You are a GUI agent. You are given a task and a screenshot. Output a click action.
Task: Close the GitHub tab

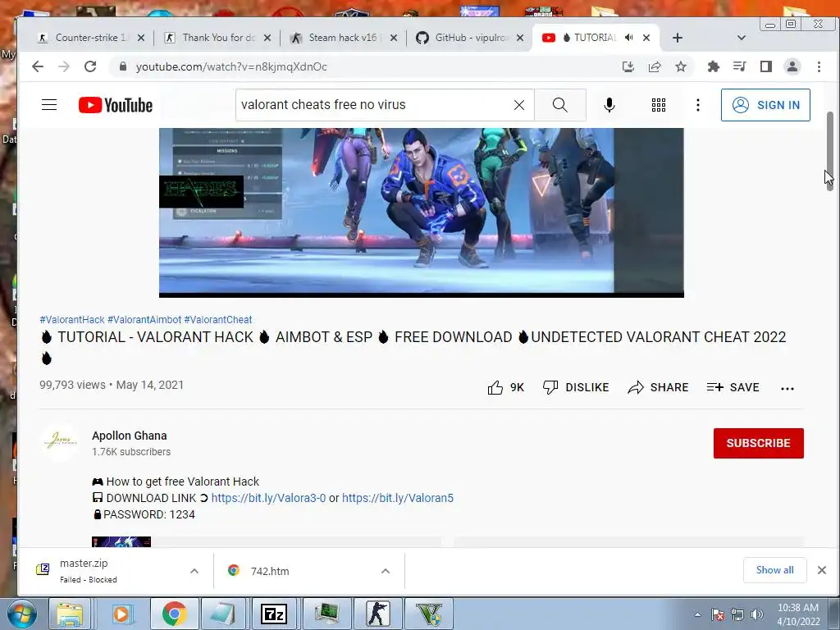pyautogui.click(x=519, y=38)
